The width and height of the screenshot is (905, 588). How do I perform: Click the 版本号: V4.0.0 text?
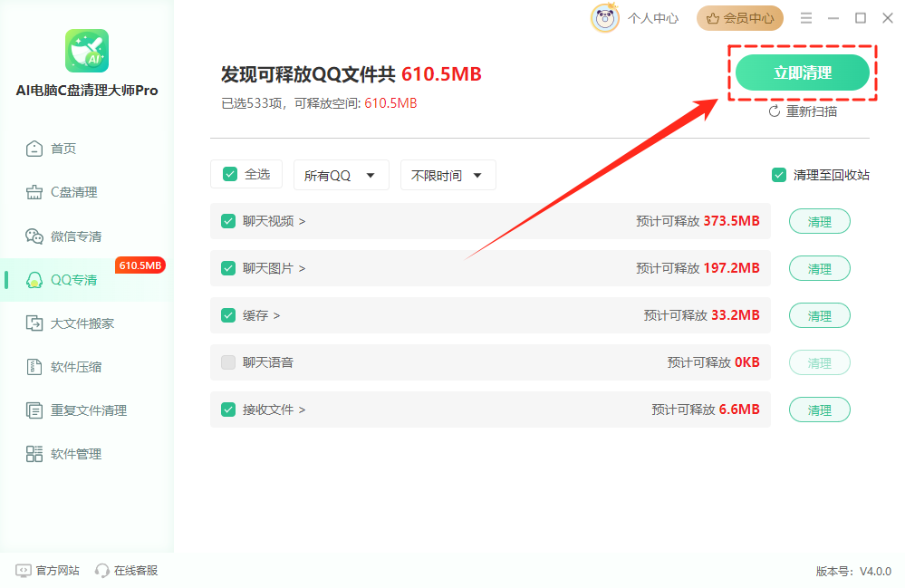point(853,572)
